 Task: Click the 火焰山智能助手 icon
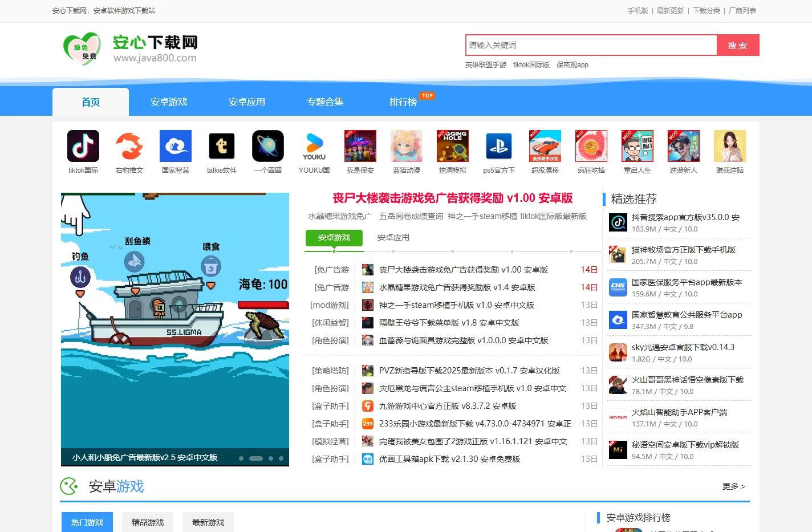pyautogui.click(x=618, y=417)
